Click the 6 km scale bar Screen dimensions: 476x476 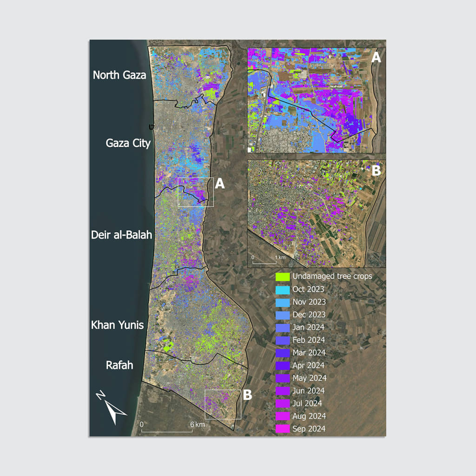(x=166, y=430)
